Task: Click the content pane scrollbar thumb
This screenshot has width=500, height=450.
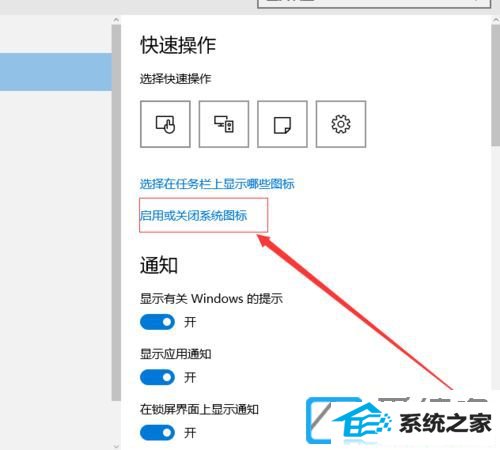Action: 496,85
